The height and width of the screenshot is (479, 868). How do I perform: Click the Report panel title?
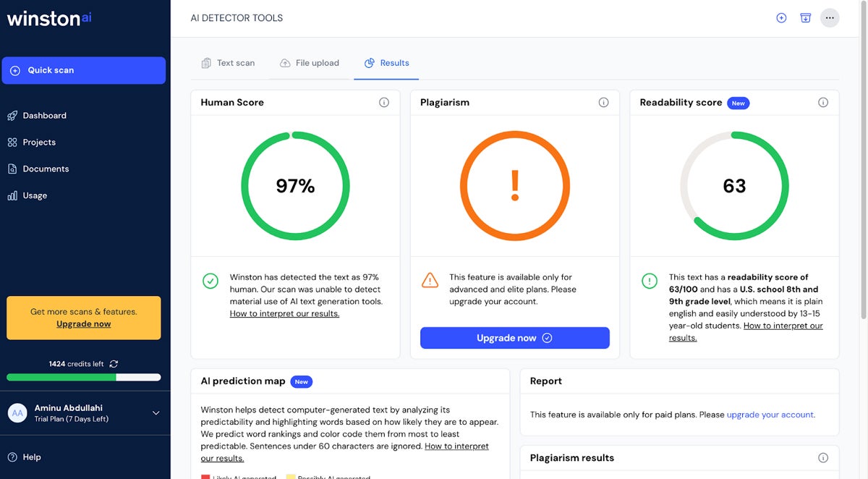pos(546,381)
